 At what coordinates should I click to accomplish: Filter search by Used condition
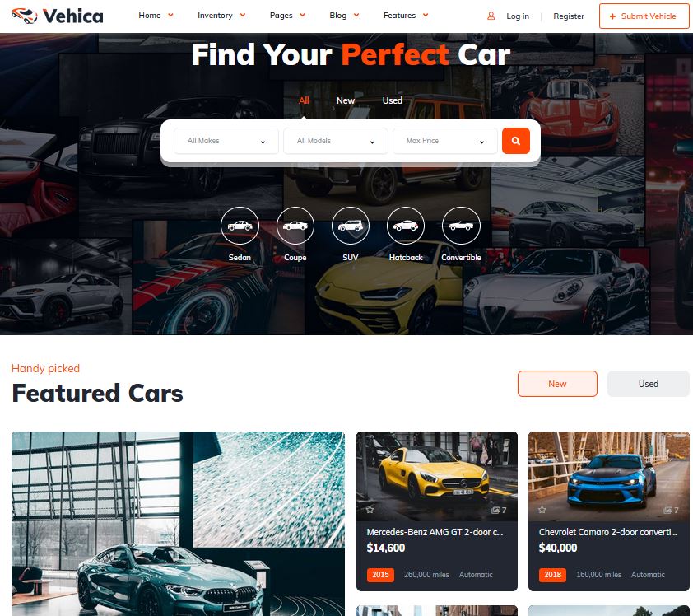pyautogui.click(x=393, y=100)
